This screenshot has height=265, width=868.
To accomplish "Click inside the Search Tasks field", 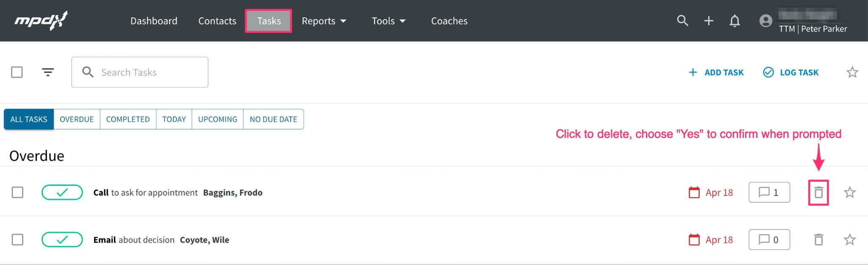I will tap(140, 72).
